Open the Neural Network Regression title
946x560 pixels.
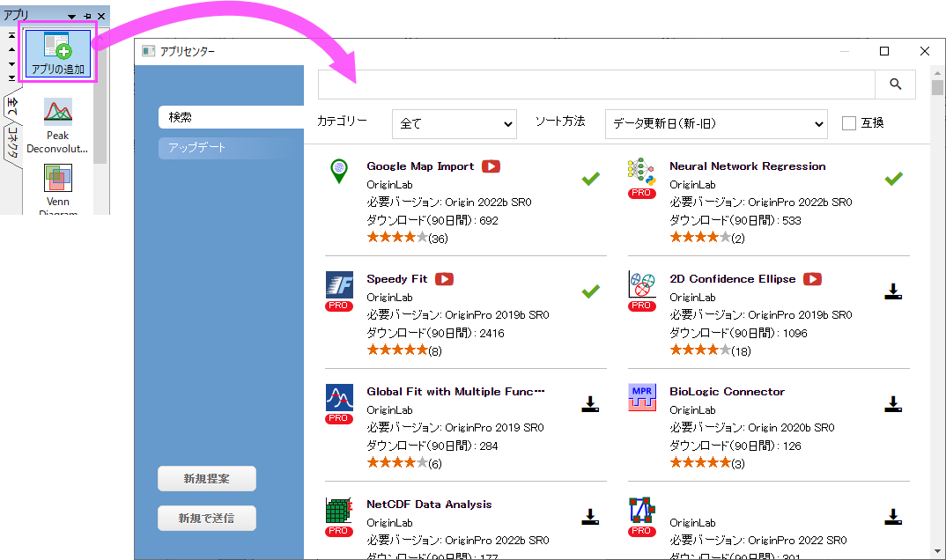[748, 166]
